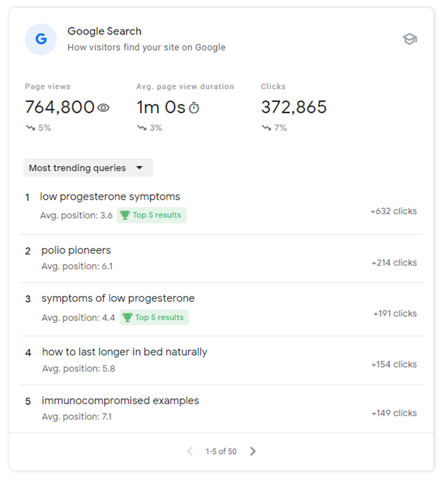Click the 764,800 page views metric

59,107
